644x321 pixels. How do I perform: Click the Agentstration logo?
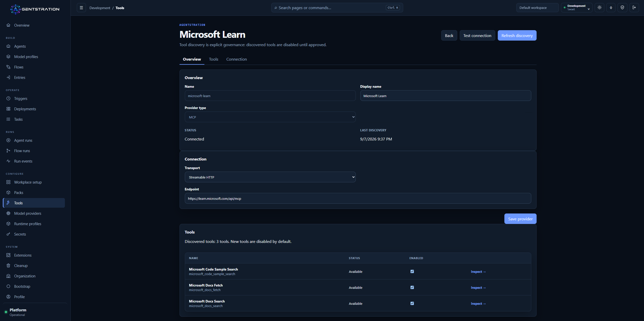coord(35,9)
